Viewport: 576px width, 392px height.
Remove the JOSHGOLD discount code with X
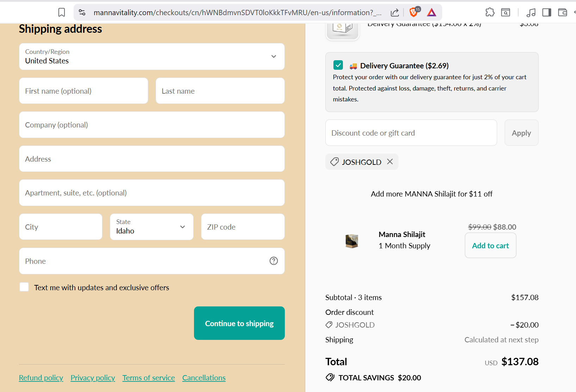tap(390, 161)
